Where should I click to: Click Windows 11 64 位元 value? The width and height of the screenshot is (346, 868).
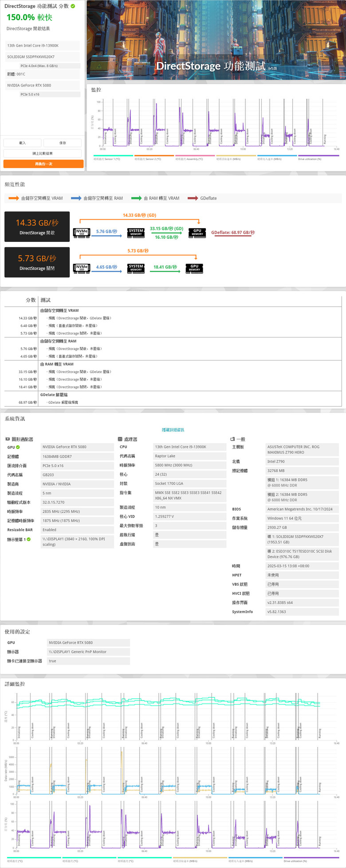[302, 518]
